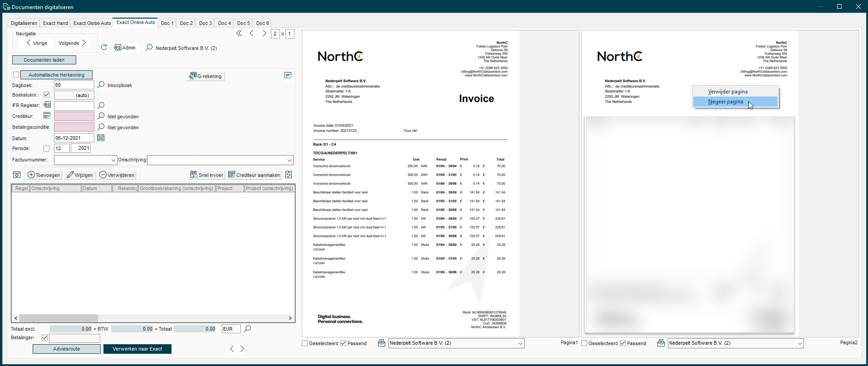Check Geselecteerd for Pagina2

pos(584,343)
